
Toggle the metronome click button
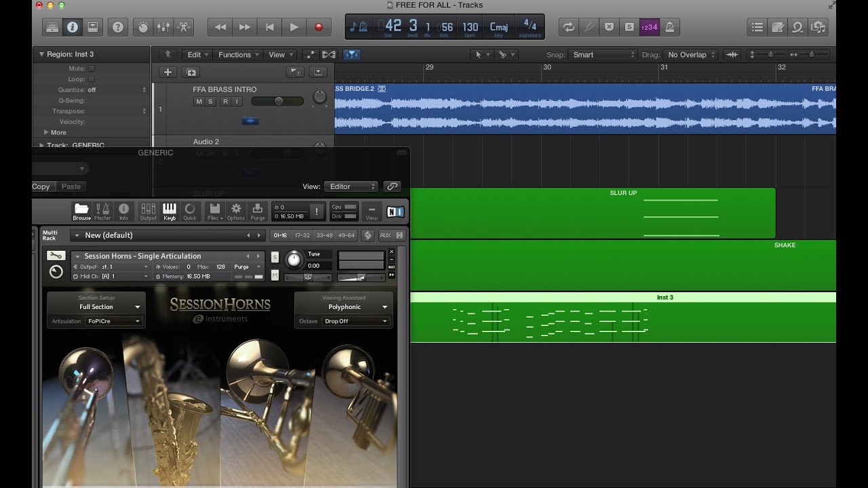point(670,27)
